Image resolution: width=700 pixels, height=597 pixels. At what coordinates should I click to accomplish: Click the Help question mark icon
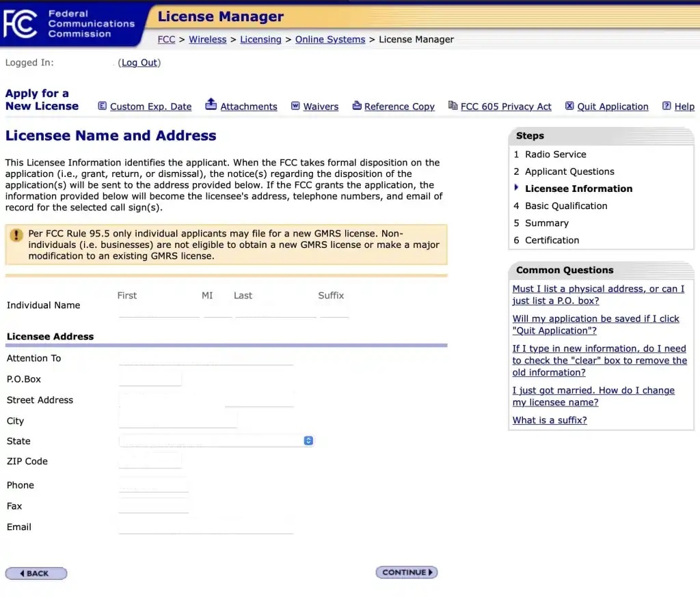pyautogui.click(x=667, y=106)
